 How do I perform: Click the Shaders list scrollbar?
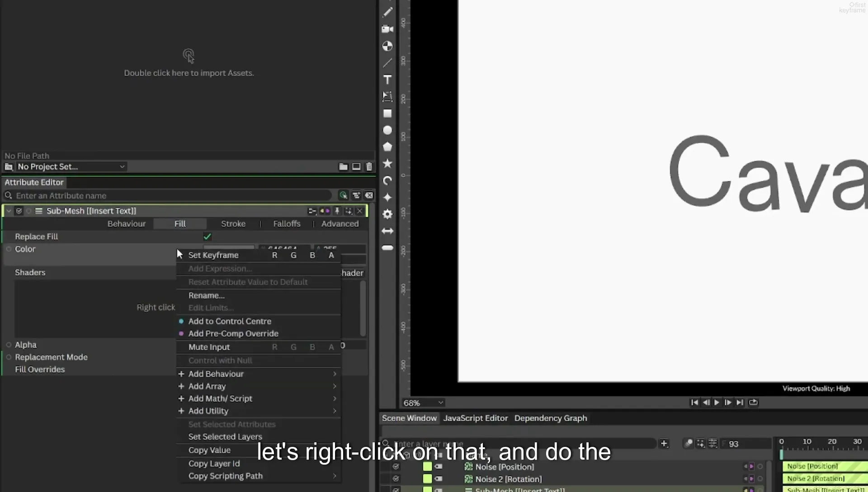363,308
